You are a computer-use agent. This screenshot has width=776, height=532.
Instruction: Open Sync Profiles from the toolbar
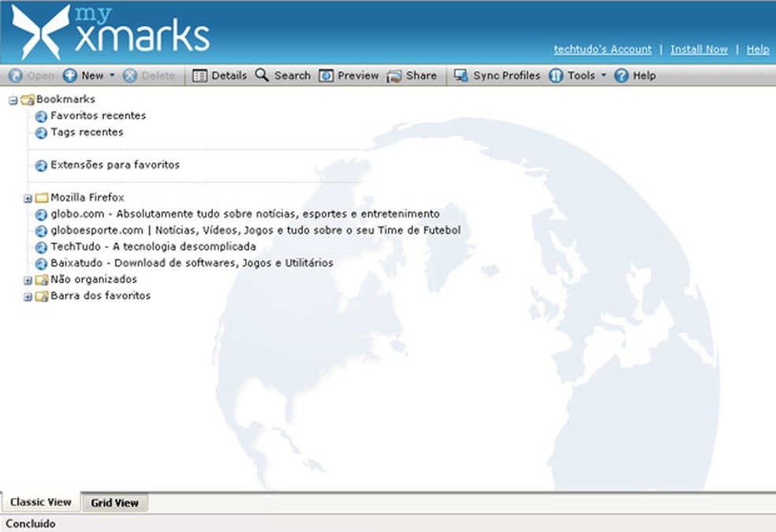click(x=460, y=75)
